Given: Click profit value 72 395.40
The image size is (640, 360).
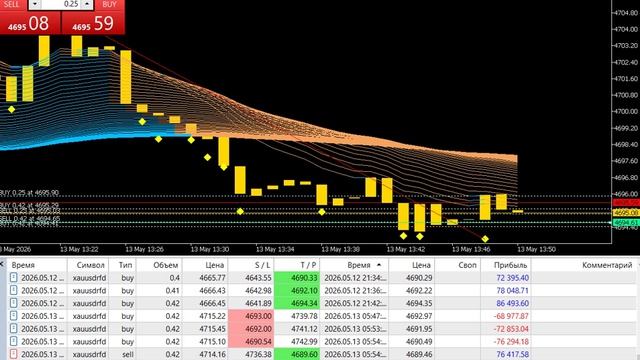Looking at the screenshot, I should coord(512,278).
